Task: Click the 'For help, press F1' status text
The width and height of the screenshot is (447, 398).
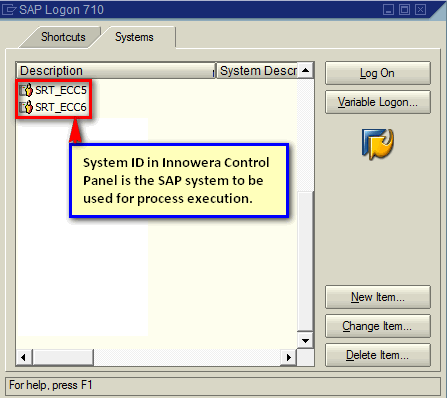Action: (x=50, y=385)
